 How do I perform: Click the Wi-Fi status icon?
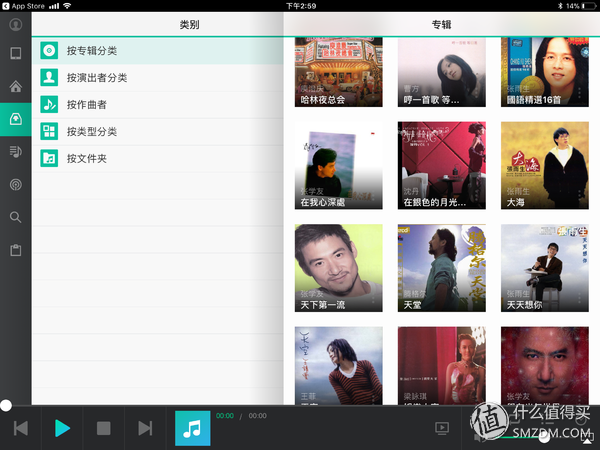[67, 6]
